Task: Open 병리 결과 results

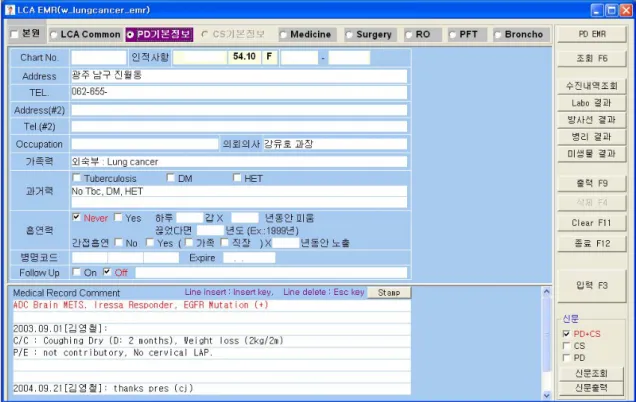Action: click(591, 137)
